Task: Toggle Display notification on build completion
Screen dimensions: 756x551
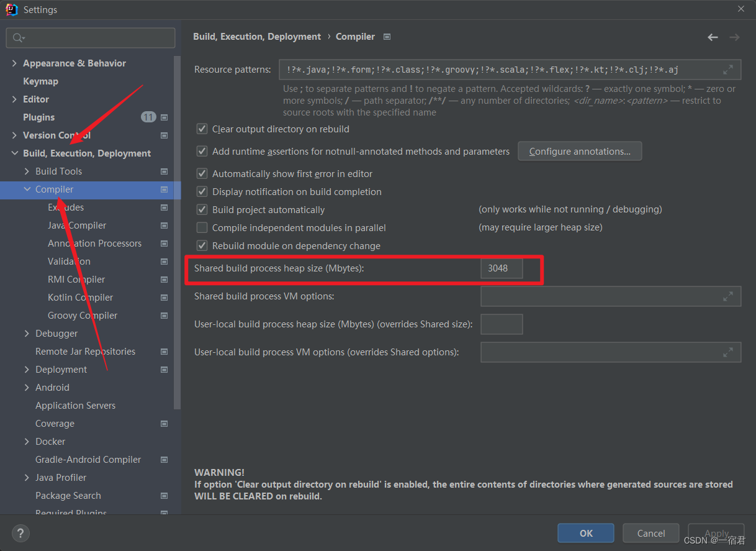Action: [x=202, y=192]
